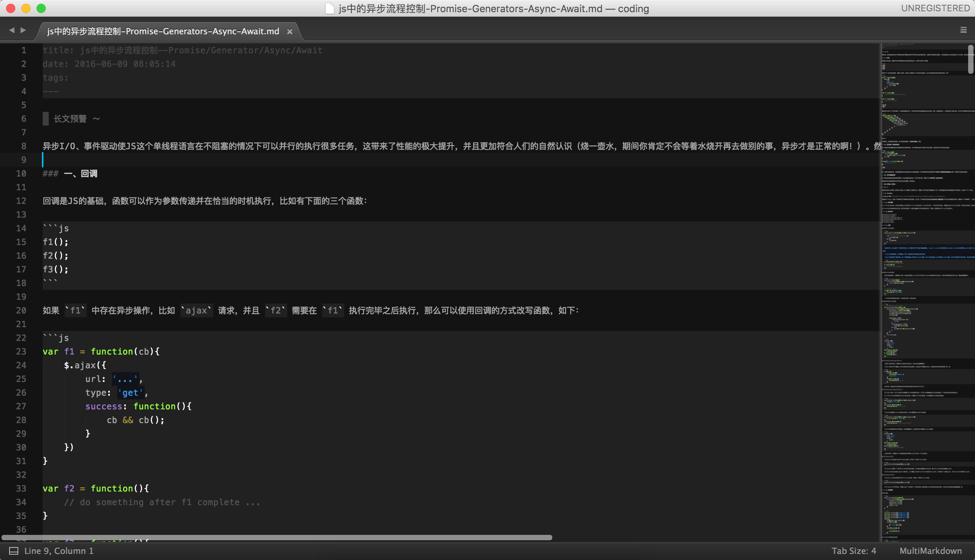975x560 pixels.
Task: Click the green fullscreen window button
Action: click(x=41, y=8)
